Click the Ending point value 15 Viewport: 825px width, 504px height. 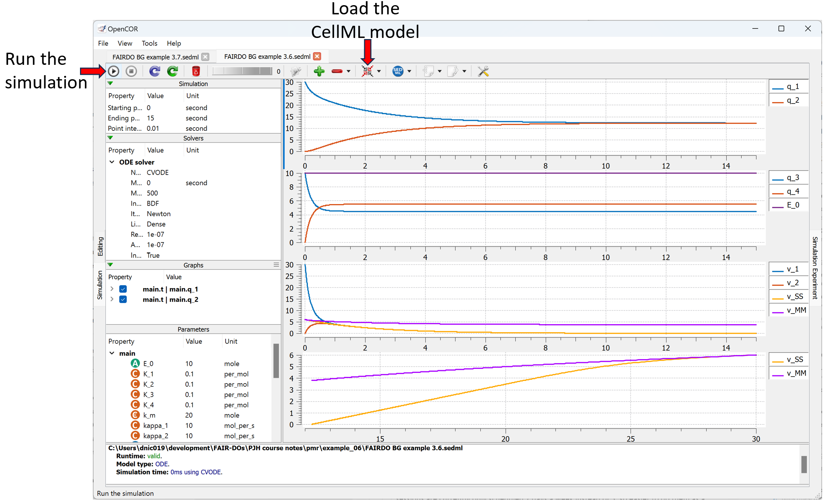coord(150,118)
